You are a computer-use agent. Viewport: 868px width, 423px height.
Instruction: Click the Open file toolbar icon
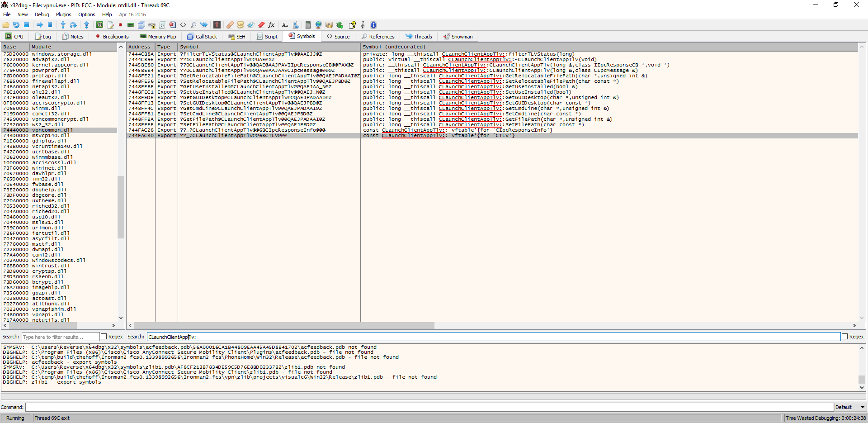pos(6,25)
